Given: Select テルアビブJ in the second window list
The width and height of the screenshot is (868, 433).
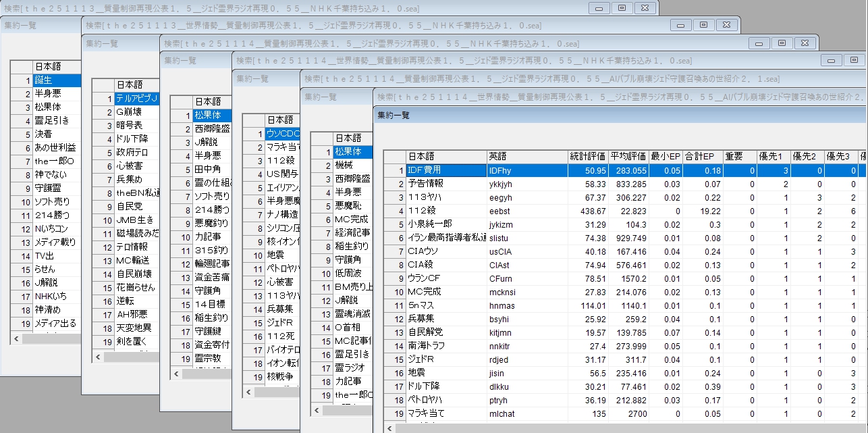Looking at the screenshot, I should pyautogui.click(x=137, y=99).
